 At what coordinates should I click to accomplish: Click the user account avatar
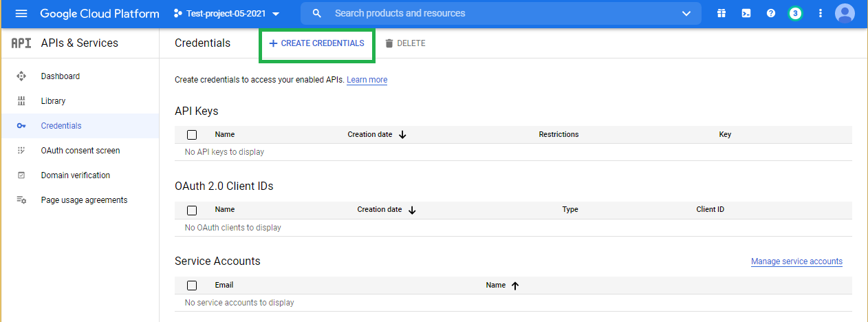click(x=845, y=14)
